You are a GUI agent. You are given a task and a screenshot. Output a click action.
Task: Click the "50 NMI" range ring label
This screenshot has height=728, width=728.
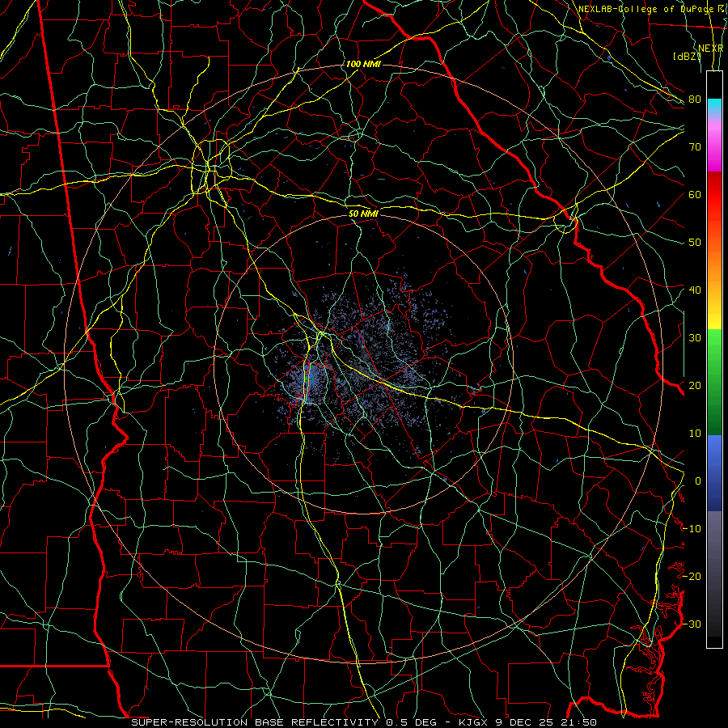[x=363, y=214]
